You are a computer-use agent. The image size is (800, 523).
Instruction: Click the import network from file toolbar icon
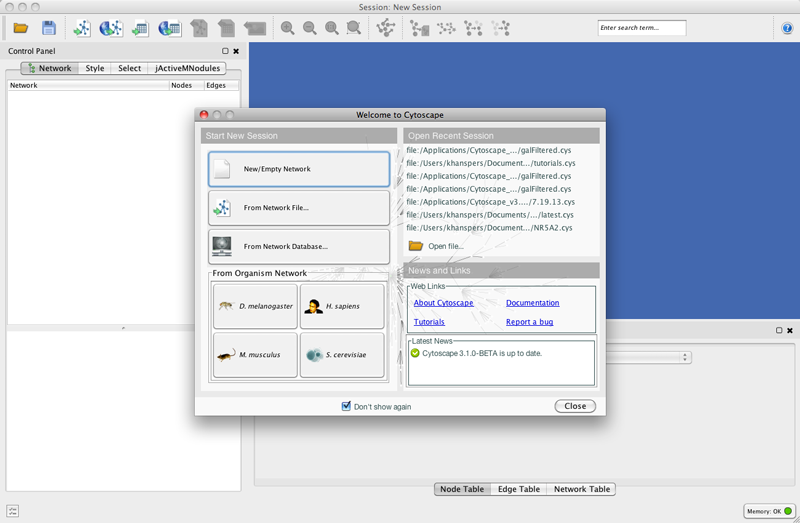pos(83,28)
